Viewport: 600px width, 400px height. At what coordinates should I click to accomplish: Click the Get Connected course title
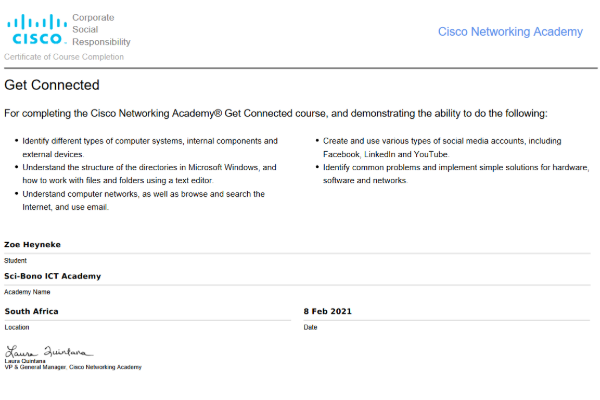52,85
